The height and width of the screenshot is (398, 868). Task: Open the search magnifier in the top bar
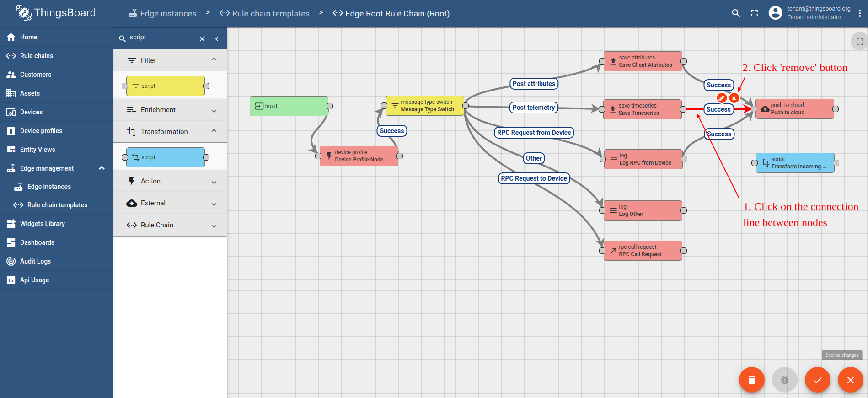[x=736, y=13]
